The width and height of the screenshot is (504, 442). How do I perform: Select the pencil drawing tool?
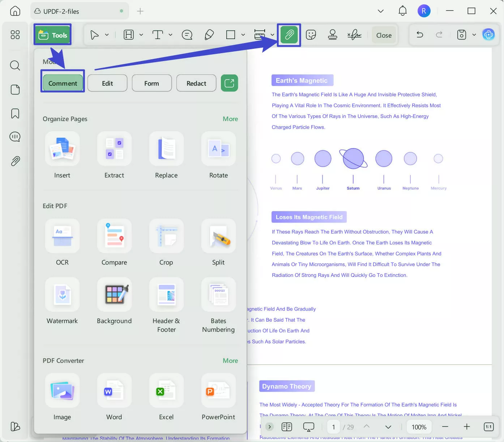click(x=209, y=35)
